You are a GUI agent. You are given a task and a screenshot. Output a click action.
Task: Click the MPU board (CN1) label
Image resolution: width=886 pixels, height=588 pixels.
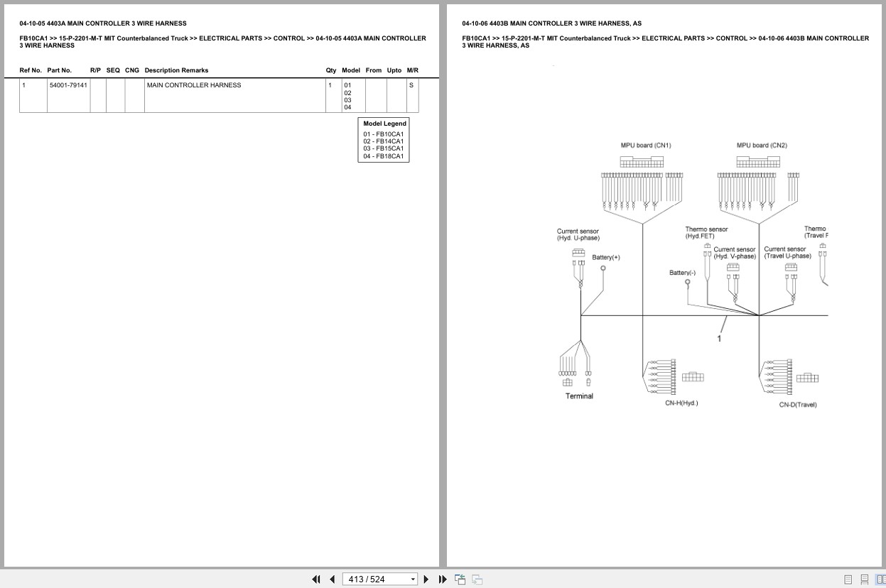coord(646,146)
